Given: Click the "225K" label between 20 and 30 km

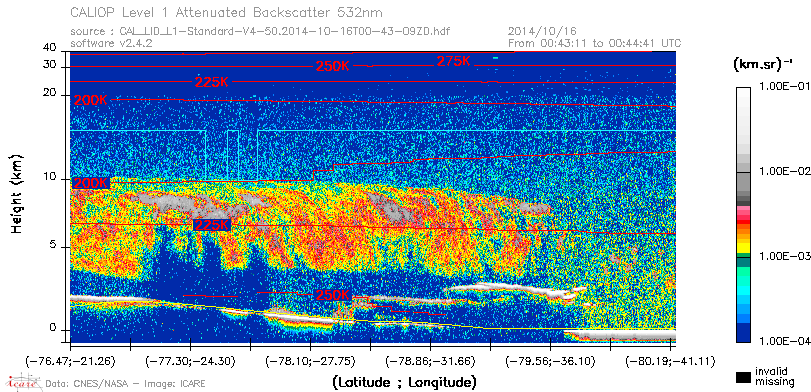Looking at the screenshot, I should [212, 82].
